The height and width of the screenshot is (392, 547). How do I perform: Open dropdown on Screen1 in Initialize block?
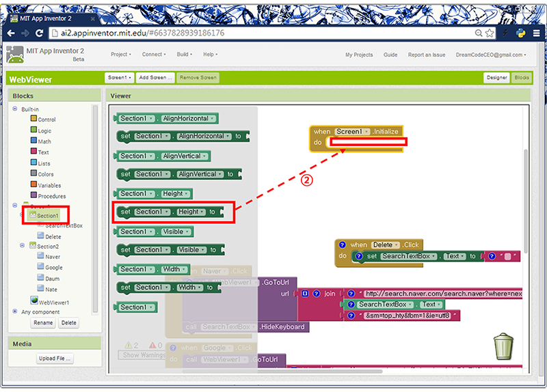(x=366, y=132)
